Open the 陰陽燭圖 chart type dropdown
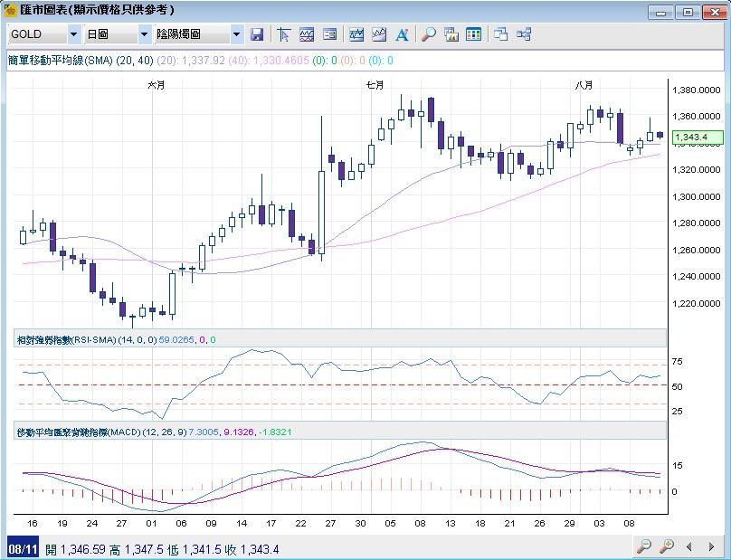The image size is (731, 560). 236,34
